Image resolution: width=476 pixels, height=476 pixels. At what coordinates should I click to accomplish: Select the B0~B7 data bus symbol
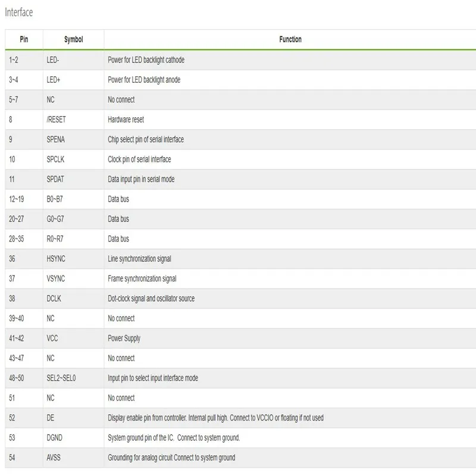(55, 199)
